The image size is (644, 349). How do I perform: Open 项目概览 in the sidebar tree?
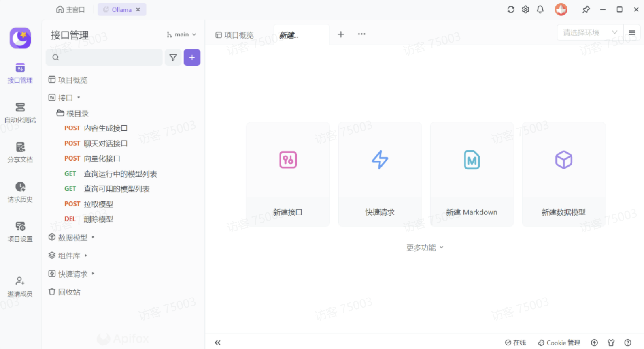click(68, 80)
